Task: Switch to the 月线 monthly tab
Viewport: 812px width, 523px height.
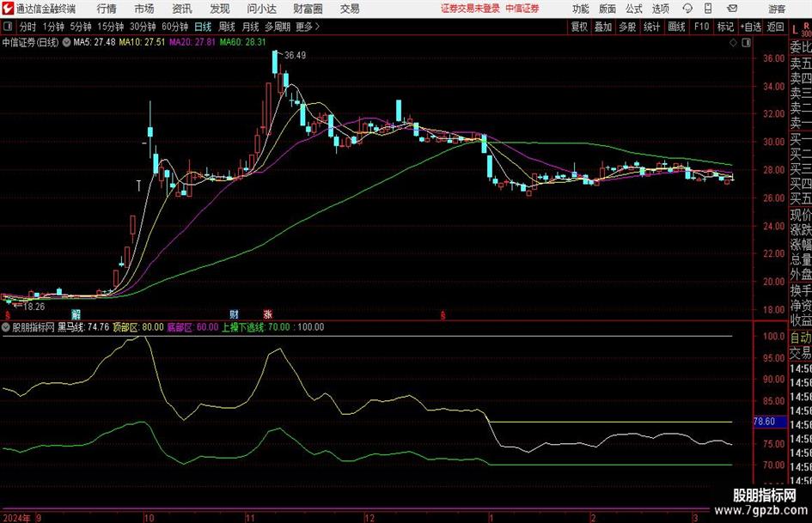Action: click(x=251, y=27)
